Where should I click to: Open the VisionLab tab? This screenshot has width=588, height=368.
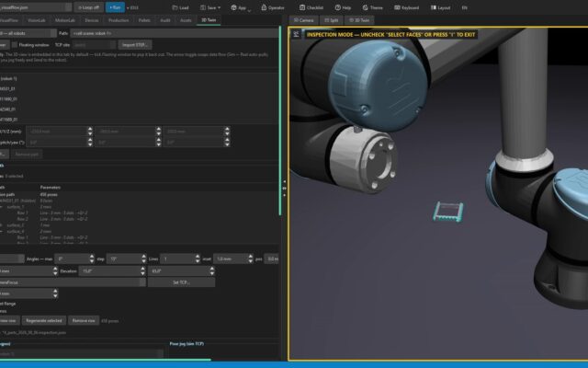point(37,20)
